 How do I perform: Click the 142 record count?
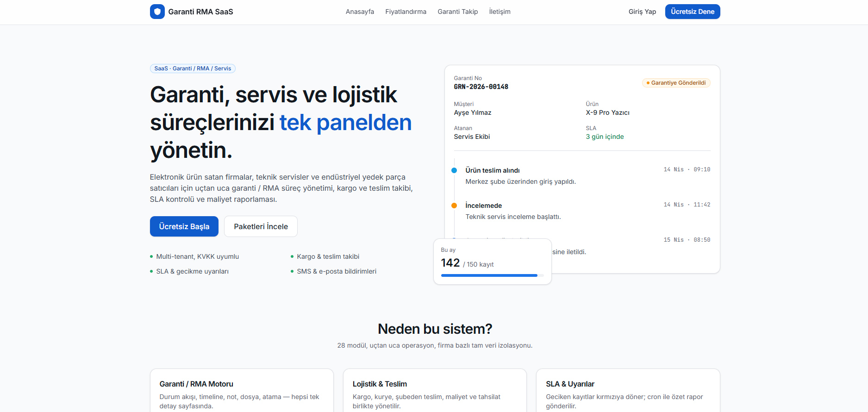click(450, 263)
